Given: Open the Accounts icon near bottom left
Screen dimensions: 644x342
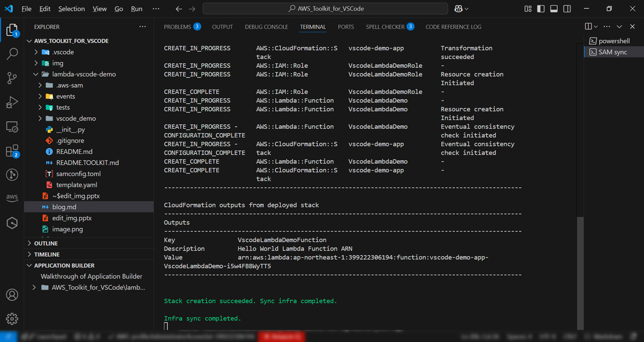Looking at the screenshot, I should [x=12, y=295].
